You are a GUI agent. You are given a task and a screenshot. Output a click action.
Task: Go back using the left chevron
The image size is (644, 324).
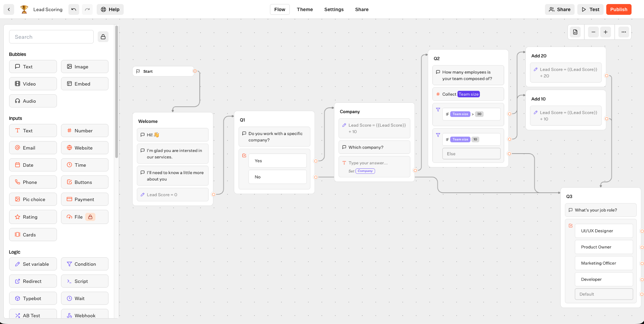point(9,9)
